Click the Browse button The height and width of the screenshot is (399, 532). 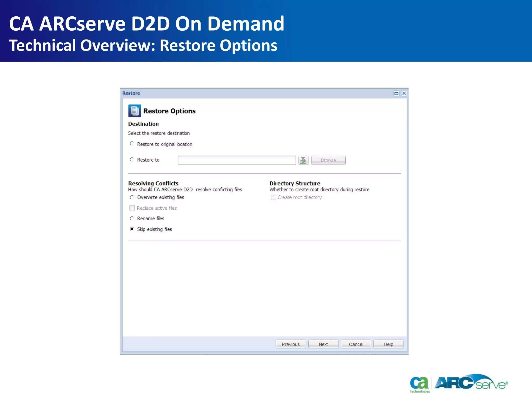(x=328, y=160)
